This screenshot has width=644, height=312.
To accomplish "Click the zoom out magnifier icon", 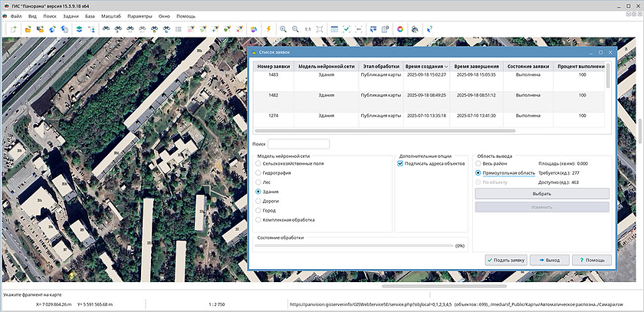I will coord(294,29).
